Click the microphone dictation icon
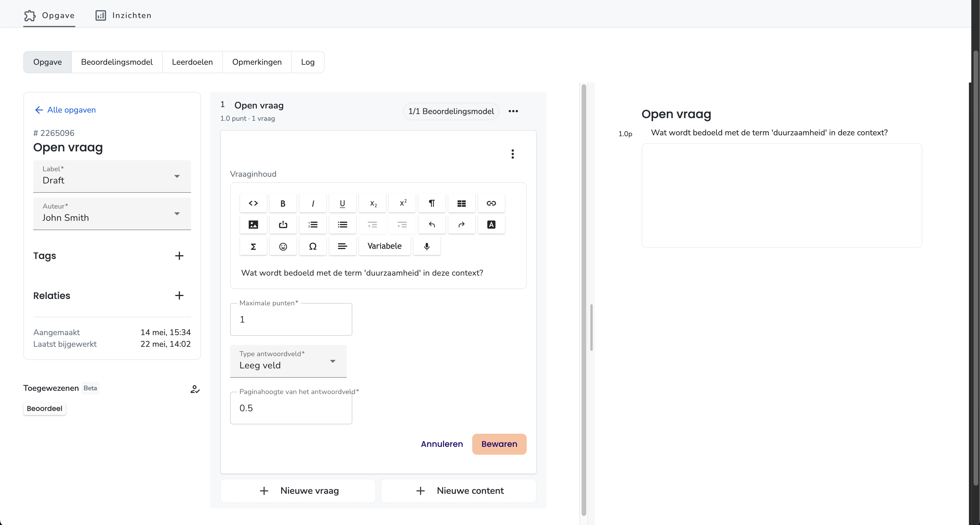The image size is (980, 525). (x=427, y=246)
